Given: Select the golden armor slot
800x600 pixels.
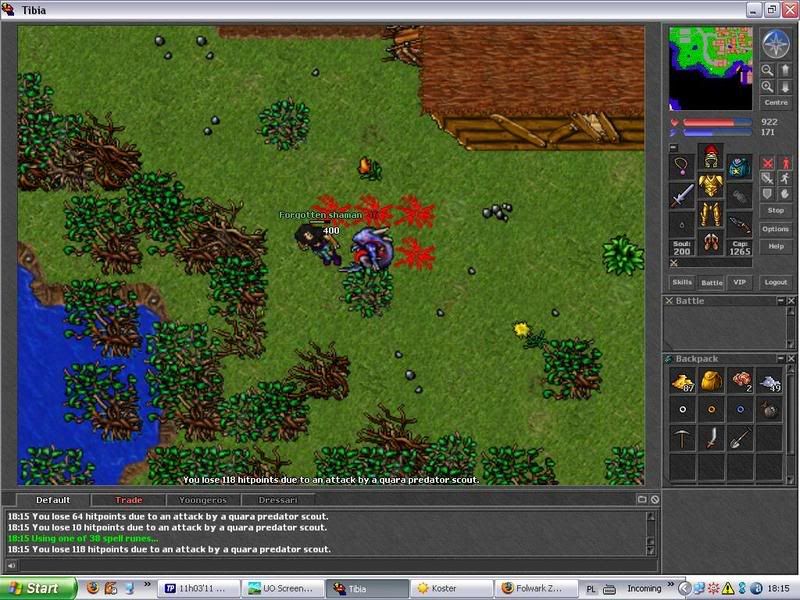Looking at the screenshot, I should click(x=711, y=185).
